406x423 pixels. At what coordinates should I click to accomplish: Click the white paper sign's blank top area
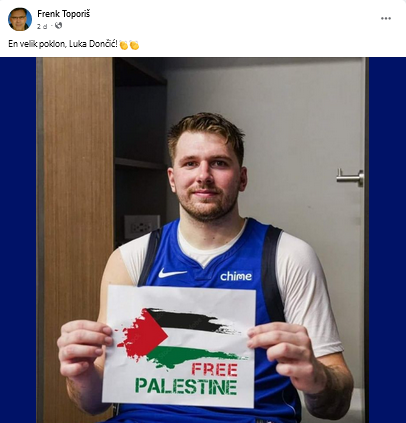click(182, 297)
